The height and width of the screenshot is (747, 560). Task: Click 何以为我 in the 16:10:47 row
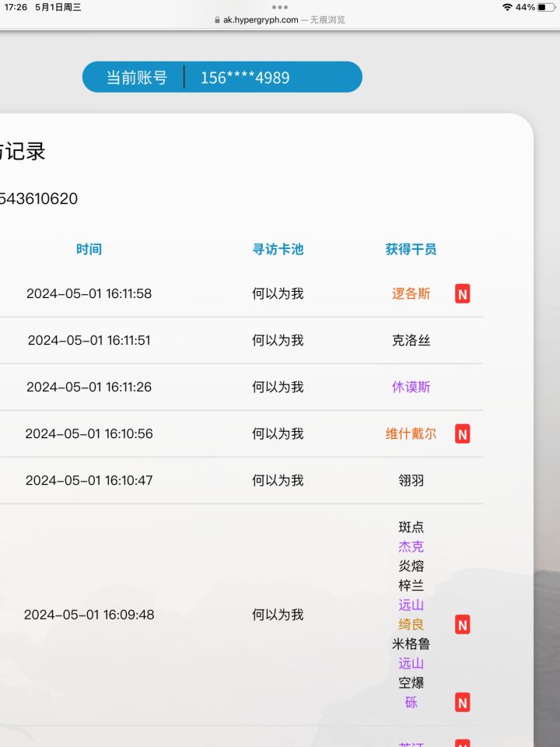coord(278,480)
